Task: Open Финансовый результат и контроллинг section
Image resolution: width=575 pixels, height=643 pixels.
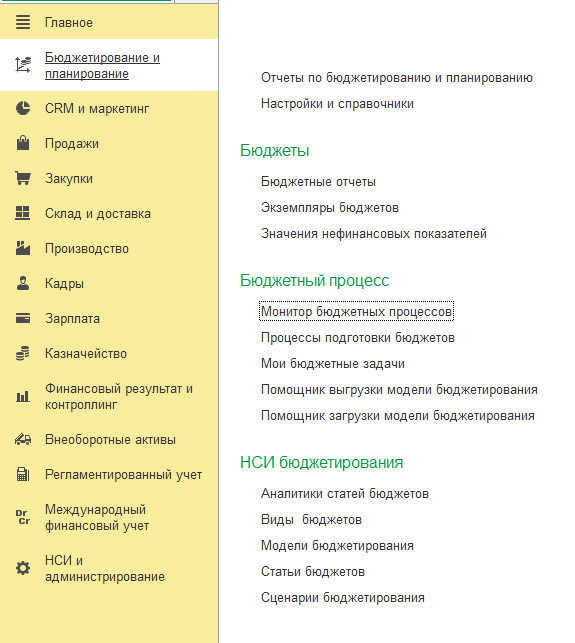Action: click(119, 396)
